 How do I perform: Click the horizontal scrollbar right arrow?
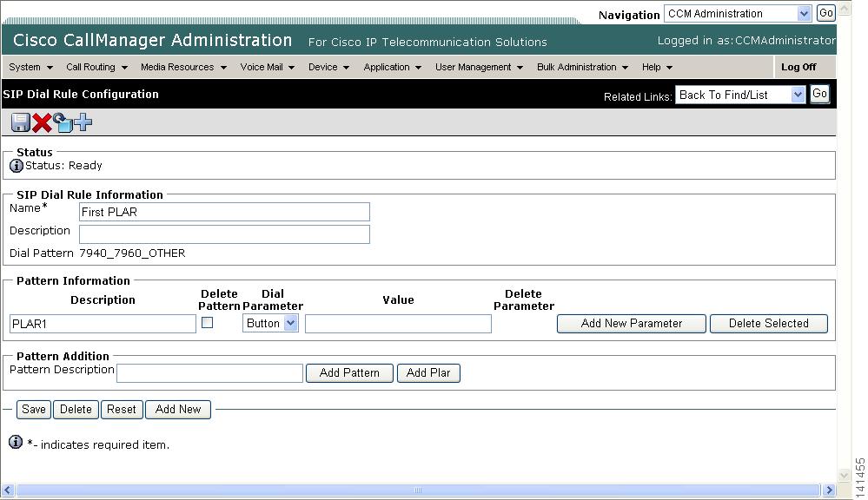(x=829, y=490)
